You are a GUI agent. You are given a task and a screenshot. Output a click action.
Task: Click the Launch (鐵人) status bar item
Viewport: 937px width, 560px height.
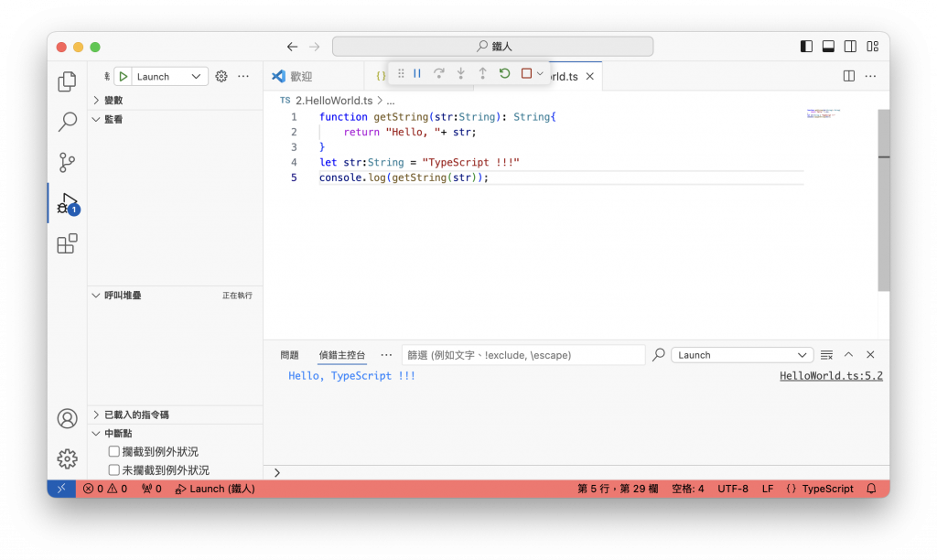coord(215,489)
